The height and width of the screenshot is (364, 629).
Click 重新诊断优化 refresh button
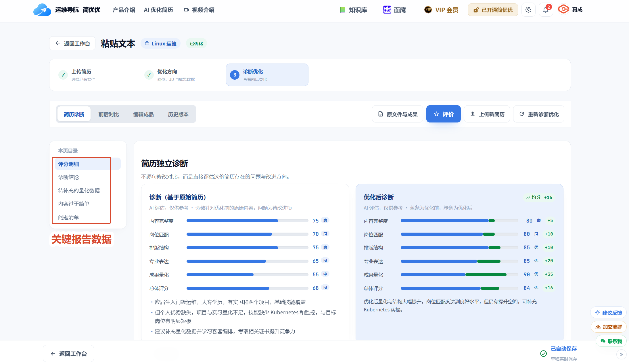(539, 114)
